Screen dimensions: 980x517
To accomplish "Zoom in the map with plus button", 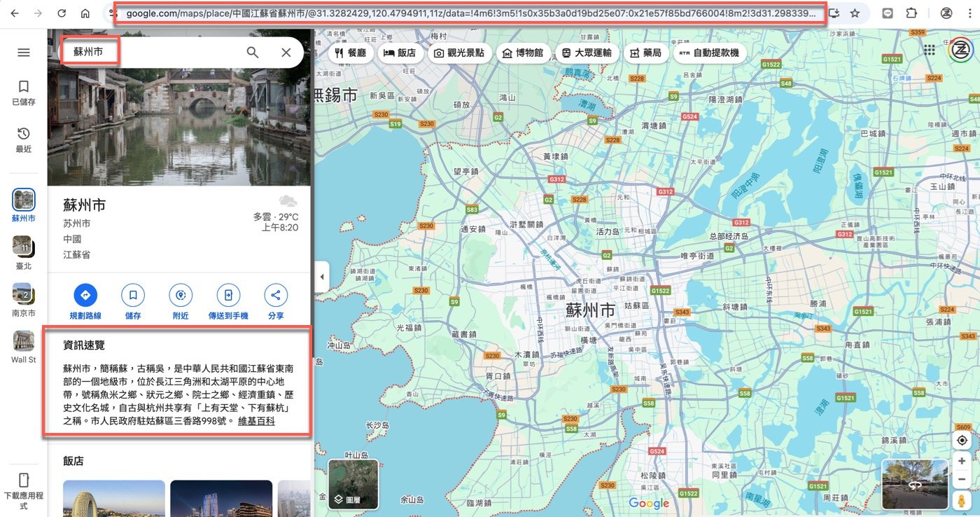I will point(962,461).
